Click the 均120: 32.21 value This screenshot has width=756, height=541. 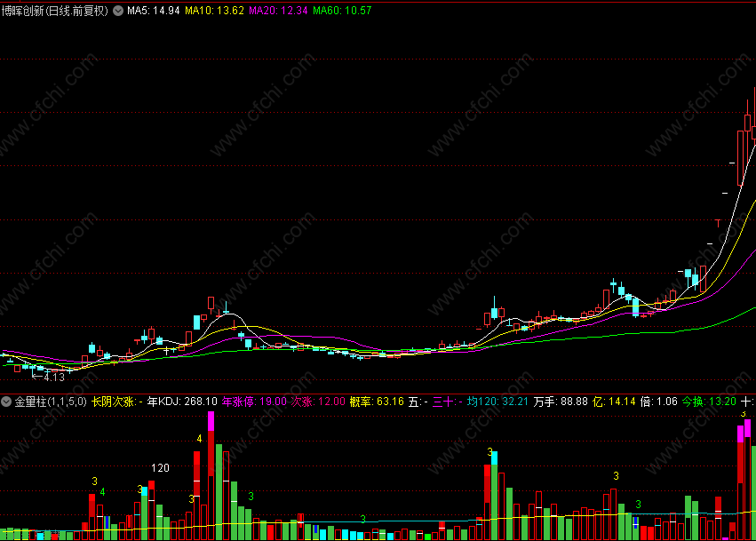coord(497,402)
